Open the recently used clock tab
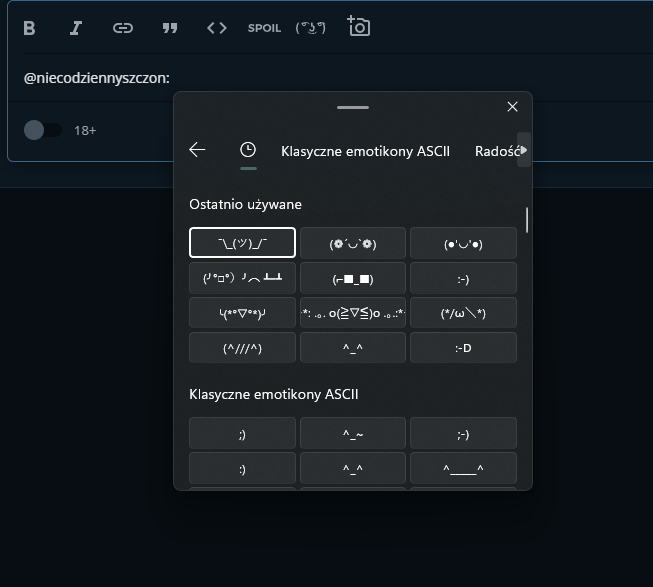Screen dimensions: 653x587 coord(248,150)
